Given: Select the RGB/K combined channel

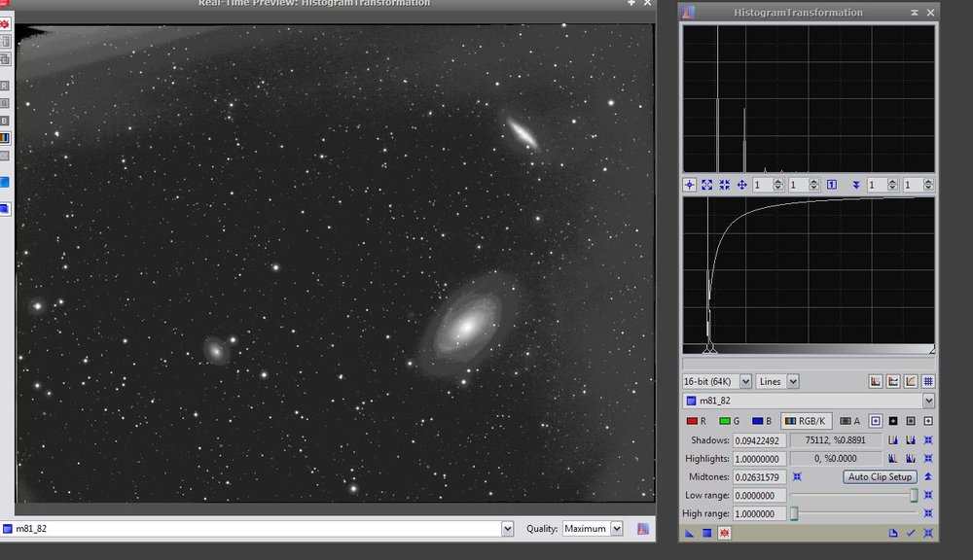Looking at the screenshot, I should pos(806,421).
